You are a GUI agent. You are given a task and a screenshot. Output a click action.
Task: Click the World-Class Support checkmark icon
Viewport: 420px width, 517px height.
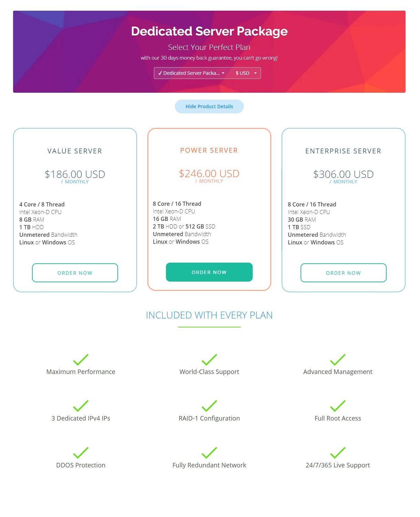[x=209, y=359]
